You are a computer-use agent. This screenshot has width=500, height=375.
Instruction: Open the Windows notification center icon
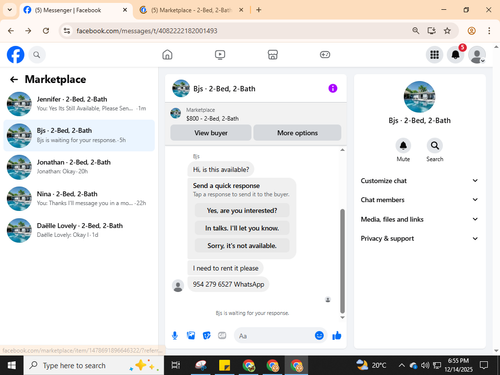pos(484,365)
